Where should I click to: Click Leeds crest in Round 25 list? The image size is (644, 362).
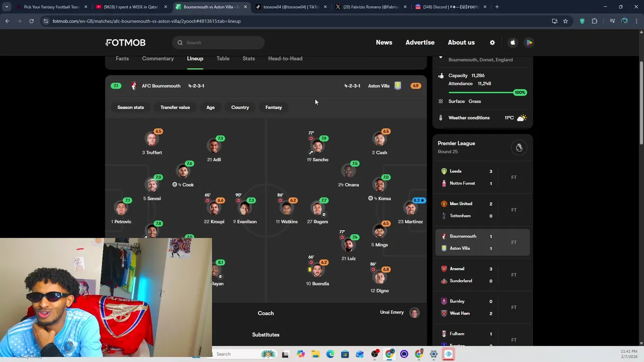pos(444,171)
